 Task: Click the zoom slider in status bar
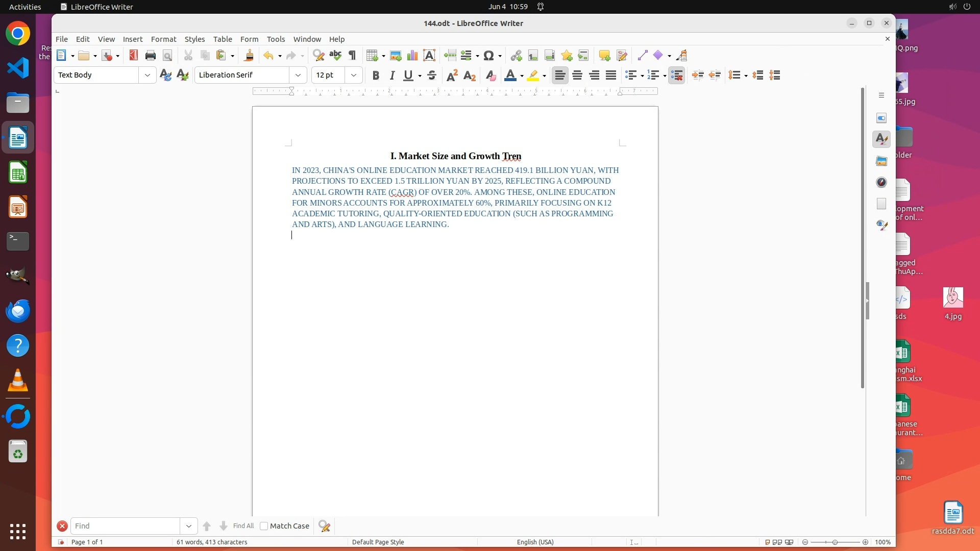835,542
